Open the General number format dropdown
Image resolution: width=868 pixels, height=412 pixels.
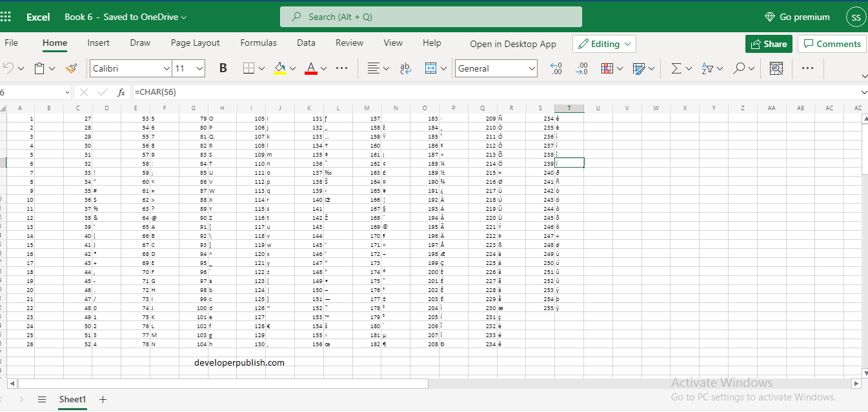click(496, 68)
